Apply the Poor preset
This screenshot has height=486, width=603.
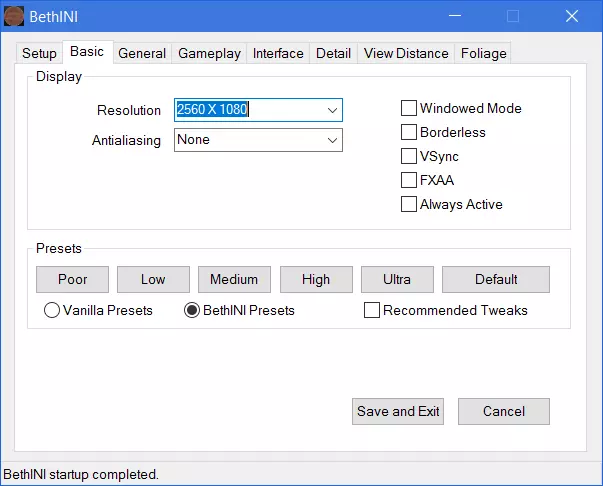click(x=72, y=280)
